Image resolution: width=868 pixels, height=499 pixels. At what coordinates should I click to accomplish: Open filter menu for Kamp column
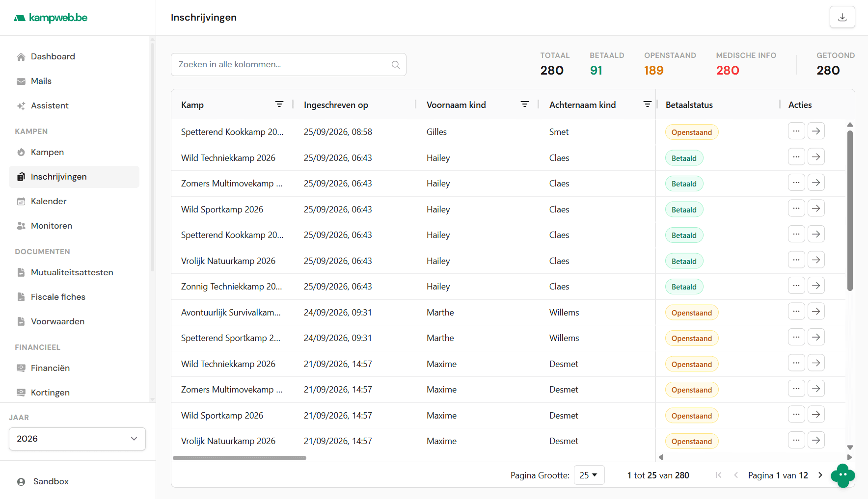[279, 105]
